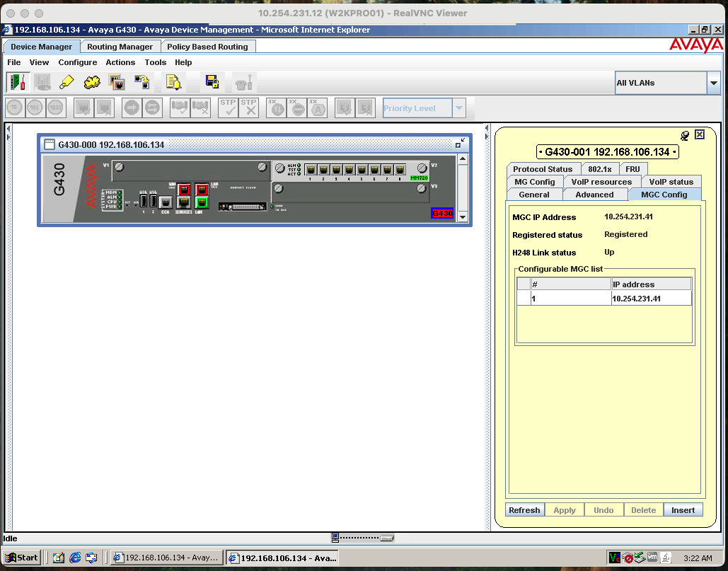Open the VoIP resources tab
The width and height of the screenshot is (728, 571).
(x=601, y=182)
